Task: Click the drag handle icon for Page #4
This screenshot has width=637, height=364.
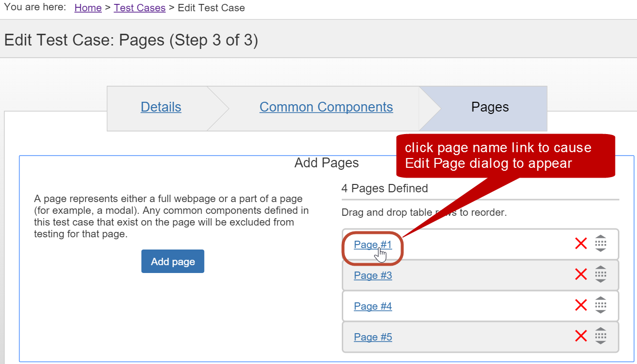Action: point(601,305)
